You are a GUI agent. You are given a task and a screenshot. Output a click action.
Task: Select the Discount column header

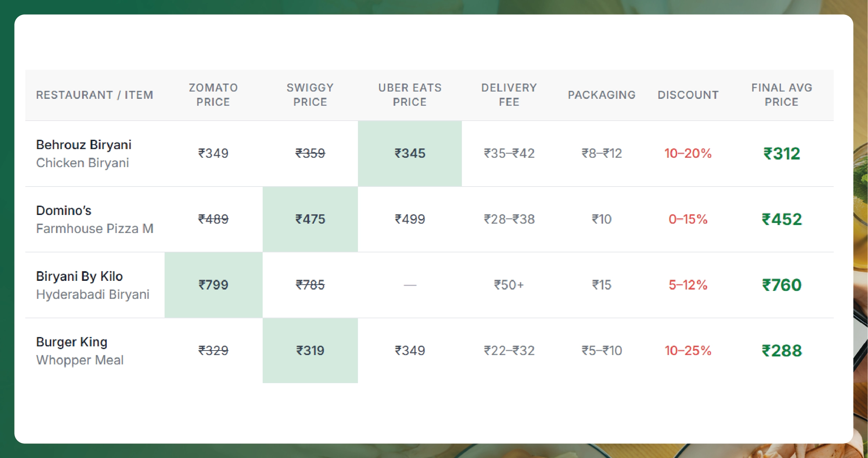point(688,95)
